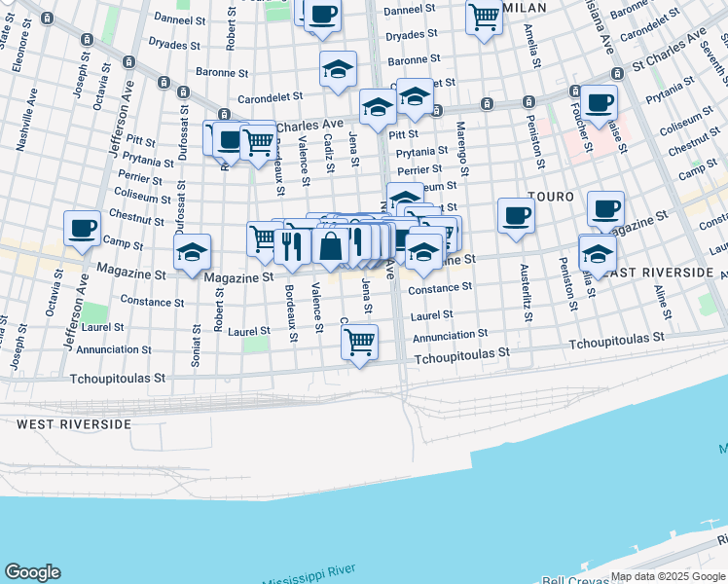The height and width of the screenshot is (584, 728).
Task: Select the graduation cap marker above Constance St
Action: 424,256
